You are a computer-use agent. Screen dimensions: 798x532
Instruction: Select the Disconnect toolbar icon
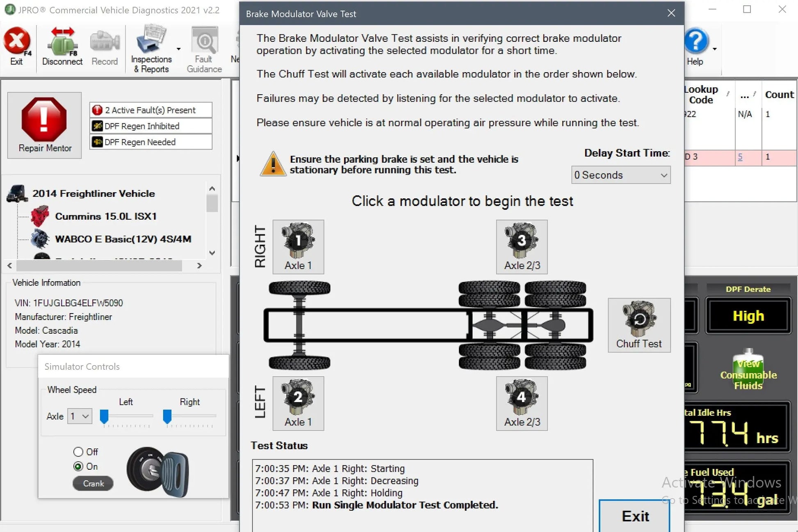click(62, 43)
